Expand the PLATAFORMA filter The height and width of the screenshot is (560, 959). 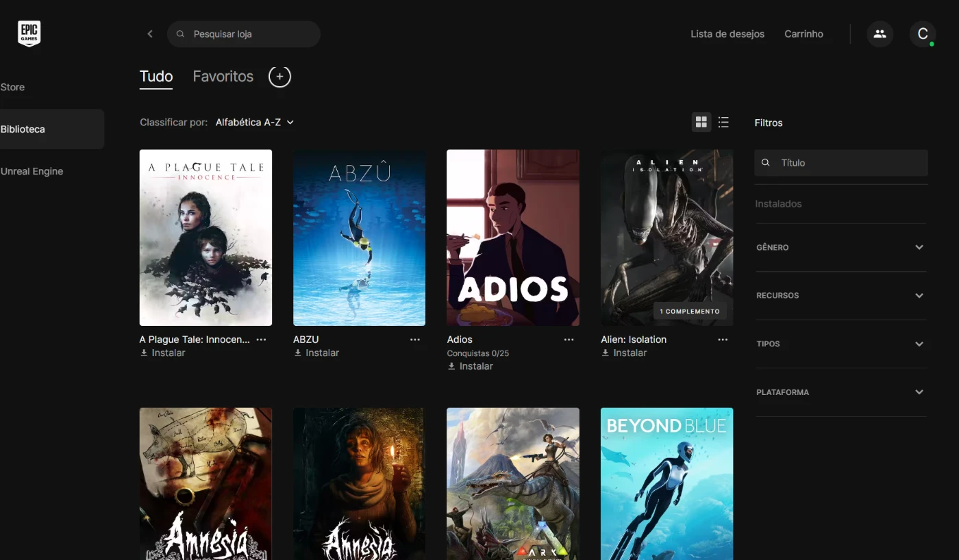pyautogui.click(x=840, y=392)
